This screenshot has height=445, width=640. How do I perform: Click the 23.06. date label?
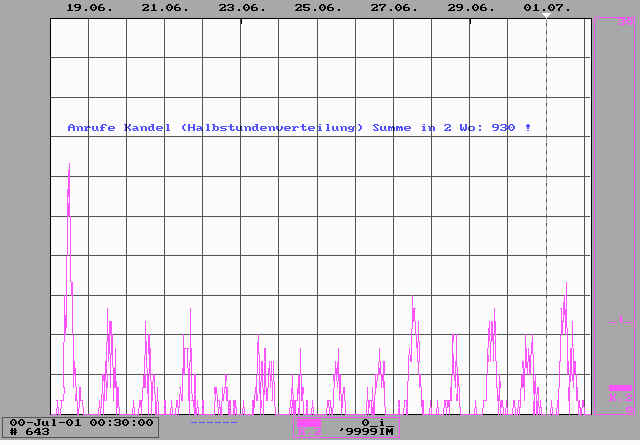pos(241,7)
